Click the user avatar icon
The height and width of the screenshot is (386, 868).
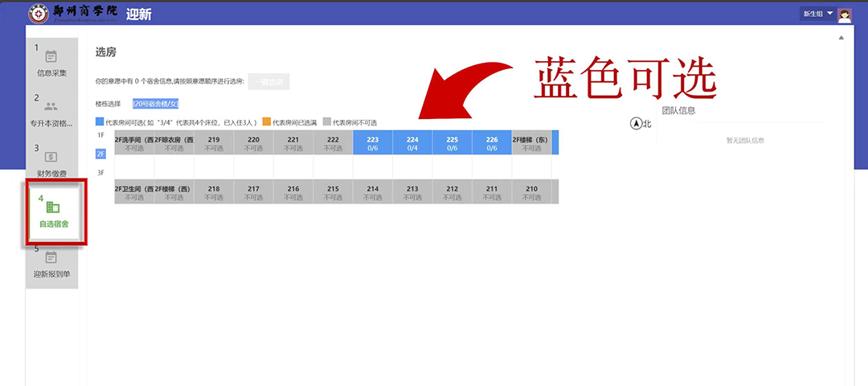click(844, 14)
